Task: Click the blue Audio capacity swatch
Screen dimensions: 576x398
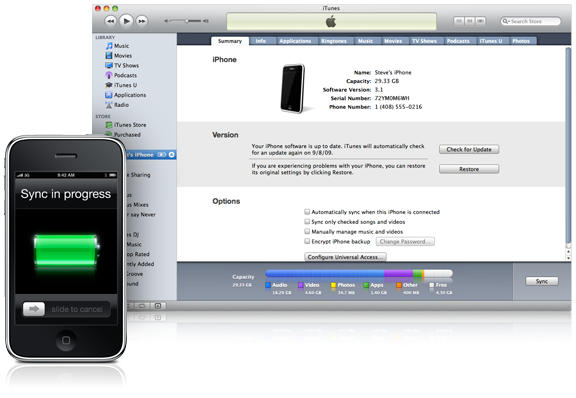Action: click(268, 285)
